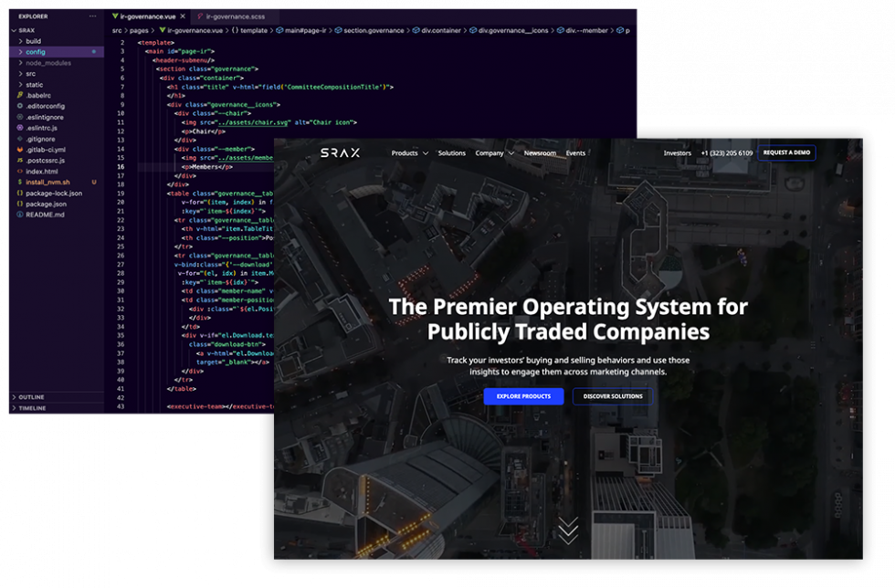Expand the OUTLINE section
Screen dimensions: 895x588
click(x=31, y=397)
